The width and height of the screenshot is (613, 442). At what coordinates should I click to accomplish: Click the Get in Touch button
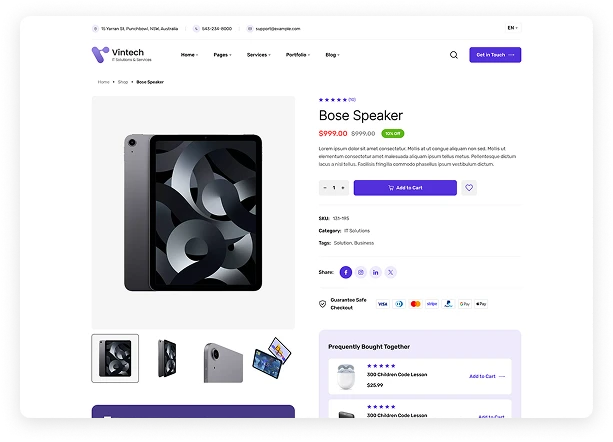(x=495, y=55)
